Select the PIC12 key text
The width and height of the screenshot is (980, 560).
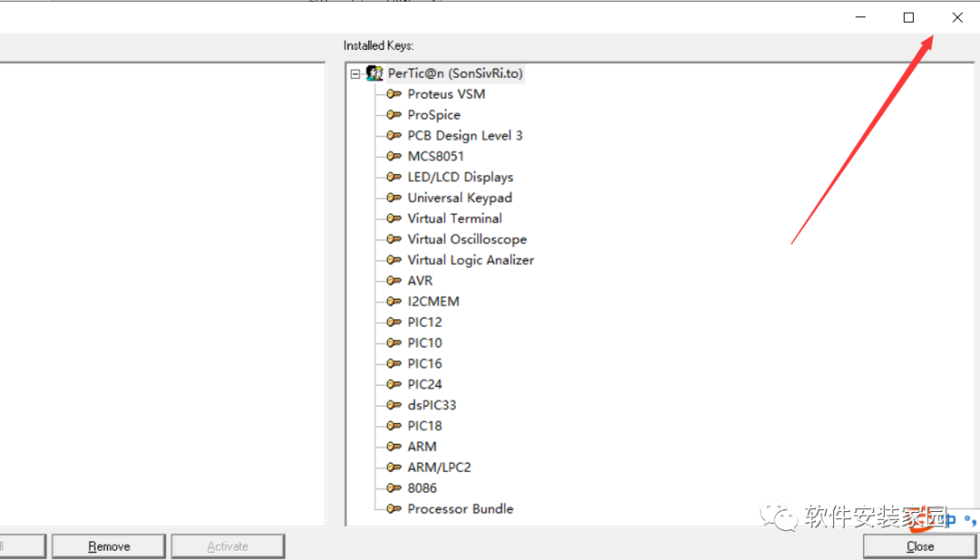point(425,322)
